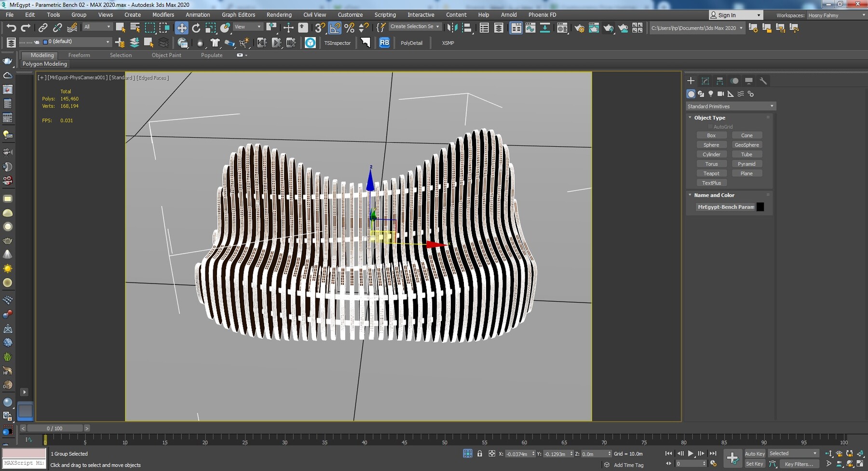This screenshot has height=471, width=868.
Task: Select the Rotate tool in main toolbar
Action: [196, 28]
